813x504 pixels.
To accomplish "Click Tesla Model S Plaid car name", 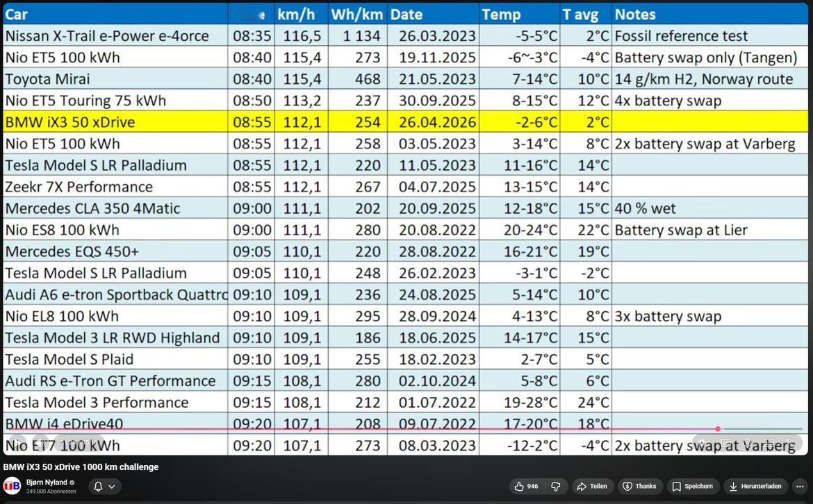I will 69,360.
